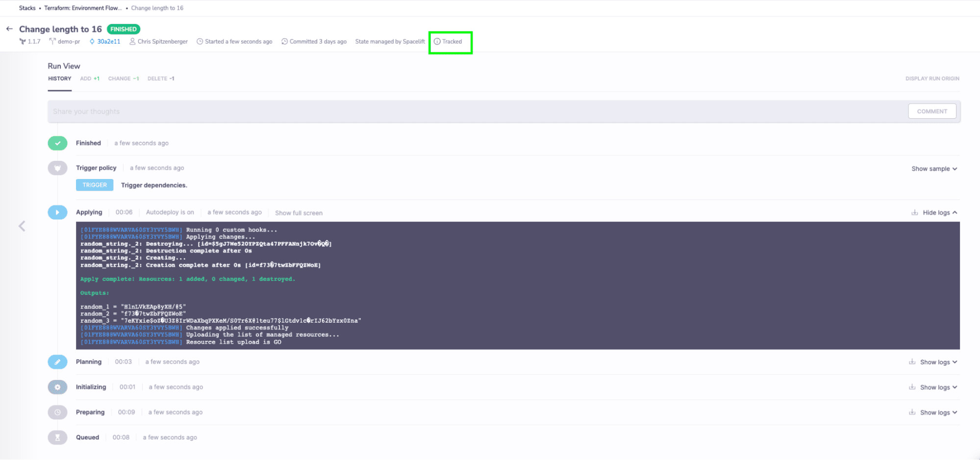Download the Applying logs via download icon
This screenshot has width=980, height=460.
pos(915,212)
